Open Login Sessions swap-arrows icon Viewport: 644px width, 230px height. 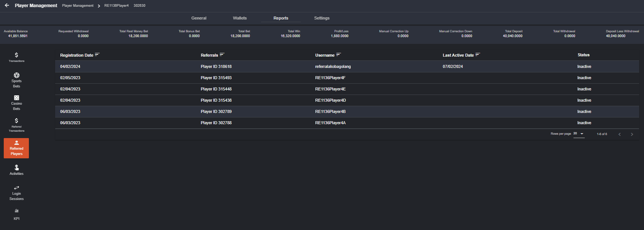tap(17, 188)
